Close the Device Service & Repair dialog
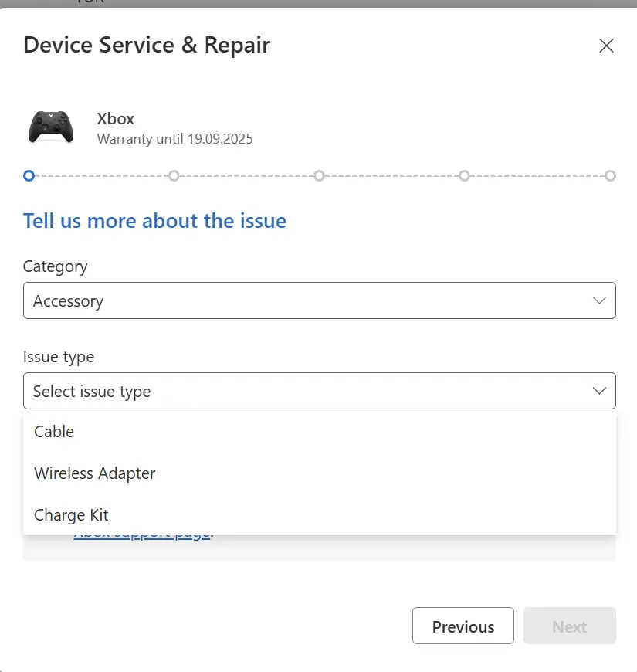The height and width of the screenshot is (672, 637). 606,46
